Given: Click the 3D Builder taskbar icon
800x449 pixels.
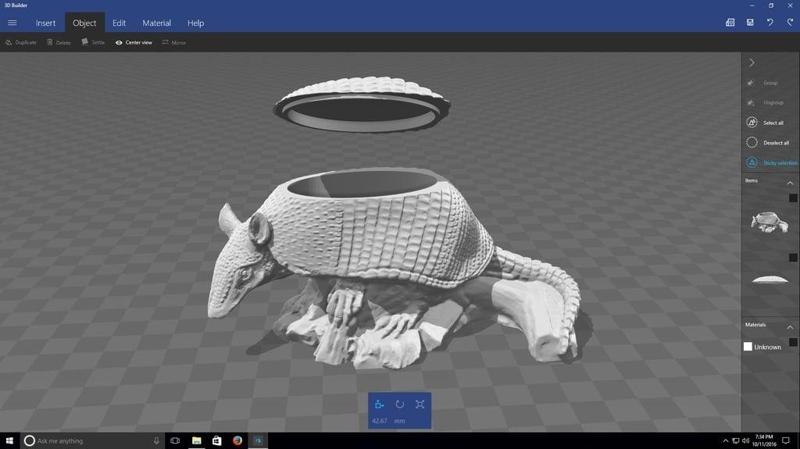Looking at the screenshot, I should click(x=258, y=441).
